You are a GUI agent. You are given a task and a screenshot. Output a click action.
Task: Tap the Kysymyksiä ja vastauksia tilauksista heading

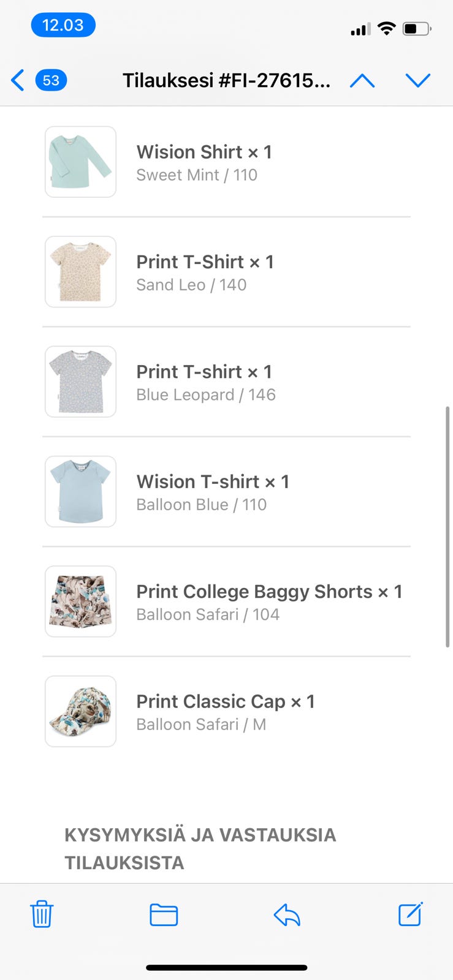pyautogui.click(x=200, y=848)
